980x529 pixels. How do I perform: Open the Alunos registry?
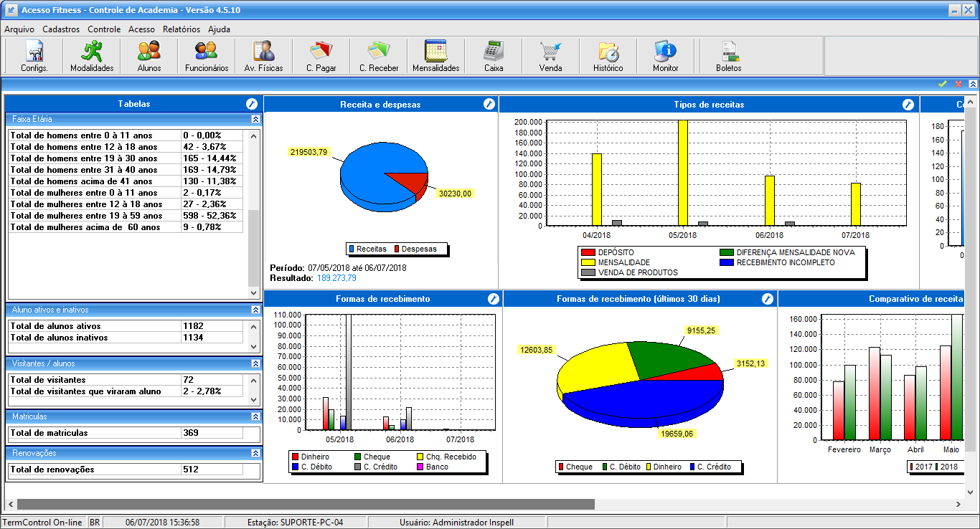(149, 56)
